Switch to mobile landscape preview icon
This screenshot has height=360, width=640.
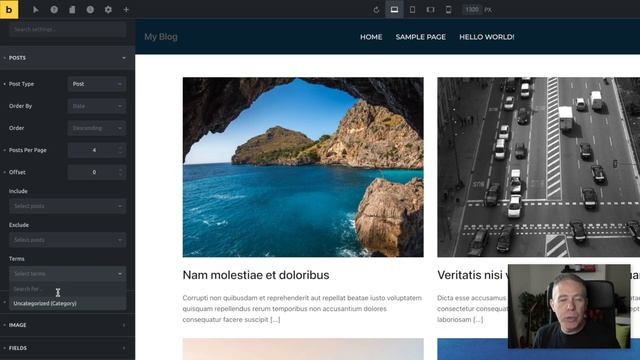pyautogui.click(x=430, y=9)
